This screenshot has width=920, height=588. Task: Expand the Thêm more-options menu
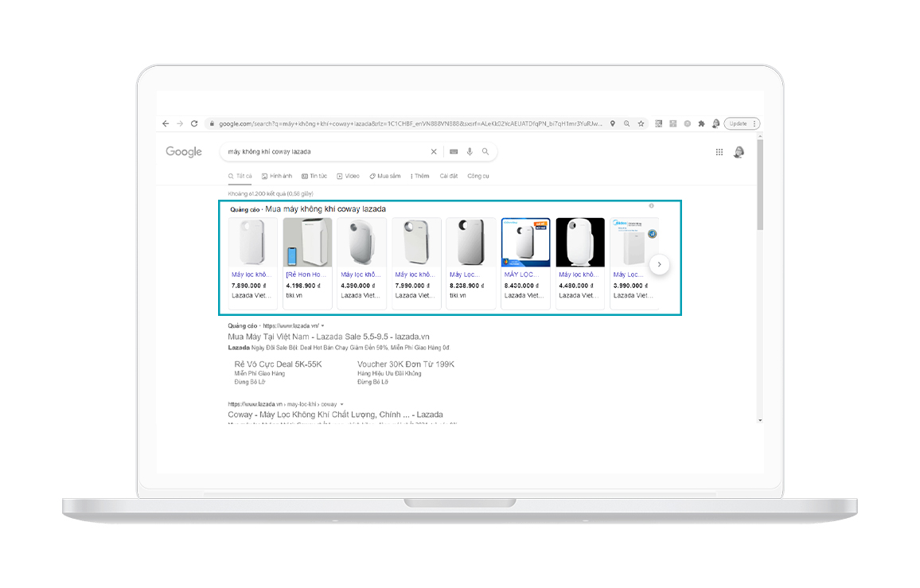(x=419, y=176)
